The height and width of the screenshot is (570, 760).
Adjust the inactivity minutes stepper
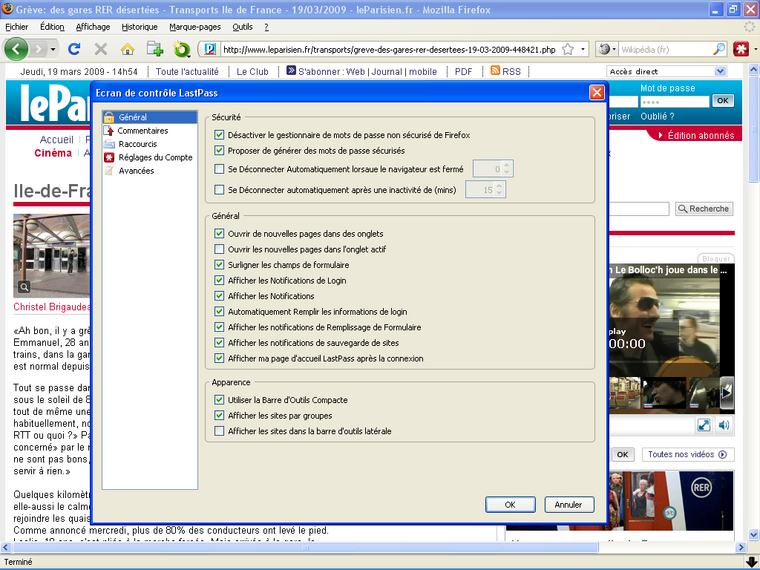[499, 190]
